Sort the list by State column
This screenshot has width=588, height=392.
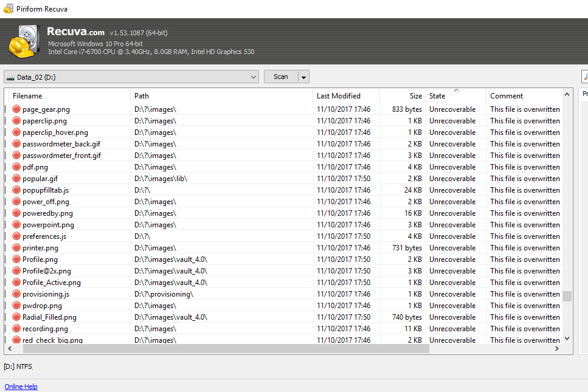tap(437, 96)
